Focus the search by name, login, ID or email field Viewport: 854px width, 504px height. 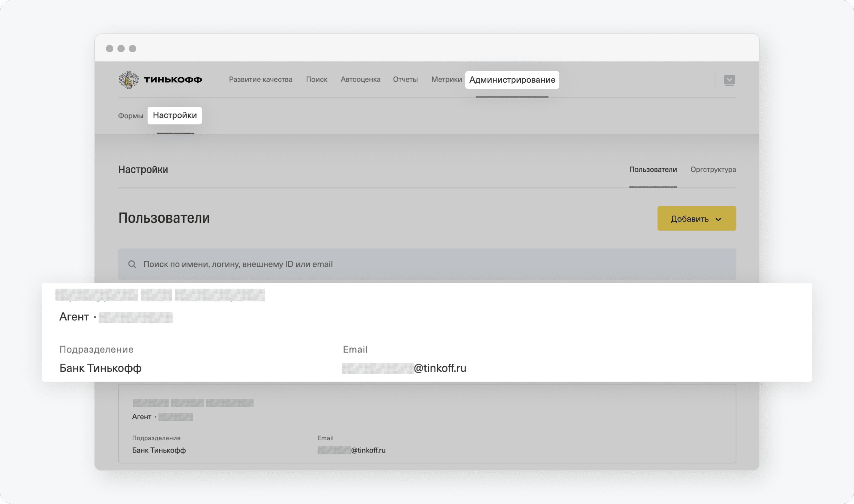(x=427, y=264)
